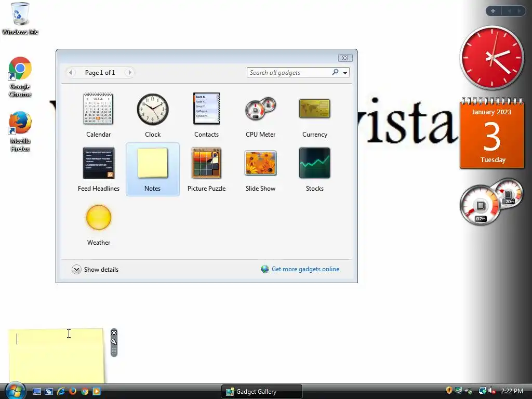Launch Chrome from quick launch bar
The width and height of the screenshot is (532, 399).
point(85,392)
